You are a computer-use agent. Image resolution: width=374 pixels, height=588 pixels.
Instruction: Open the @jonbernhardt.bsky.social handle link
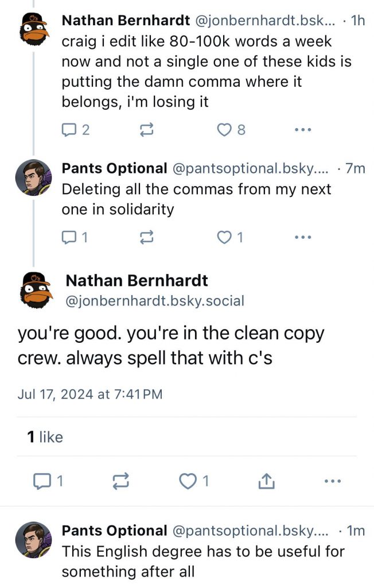[x=155, y=300]
